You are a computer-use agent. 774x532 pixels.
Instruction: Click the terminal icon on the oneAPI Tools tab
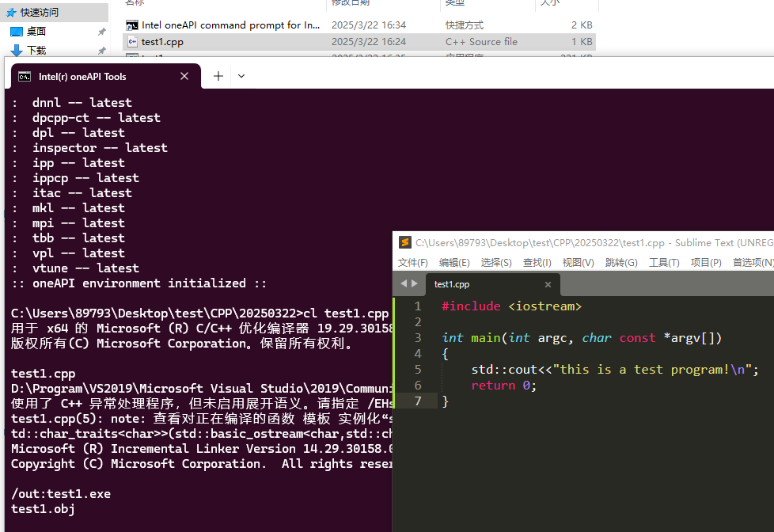pyautogui.click(x=25, y=77)
